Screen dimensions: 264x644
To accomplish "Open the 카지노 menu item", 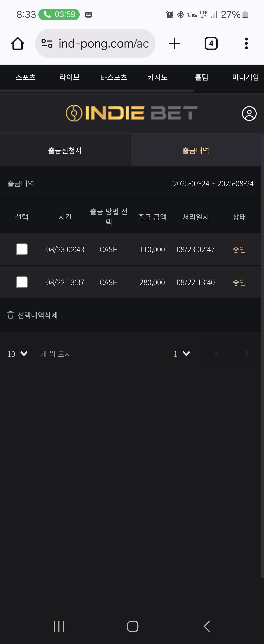I will pyautogui.click(x=158, y=77).
